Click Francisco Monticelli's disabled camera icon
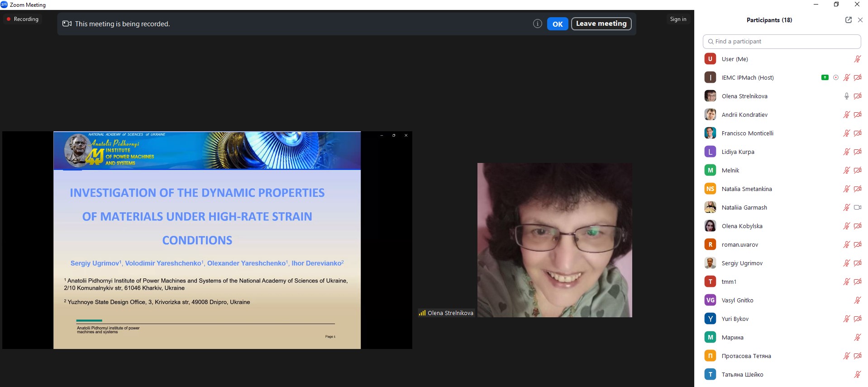Viewport: 868px width, 387px height. tap(857, 133)
